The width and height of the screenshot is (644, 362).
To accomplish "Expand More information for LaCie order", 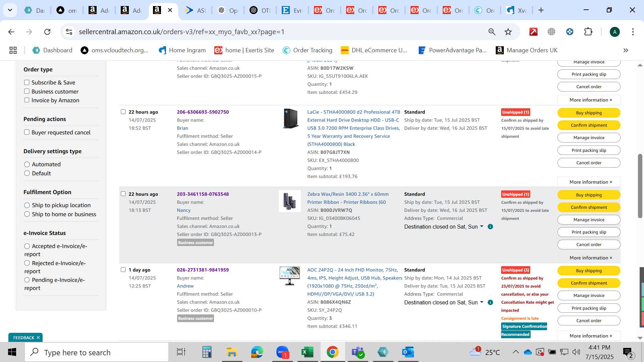I will pos(589,182).
